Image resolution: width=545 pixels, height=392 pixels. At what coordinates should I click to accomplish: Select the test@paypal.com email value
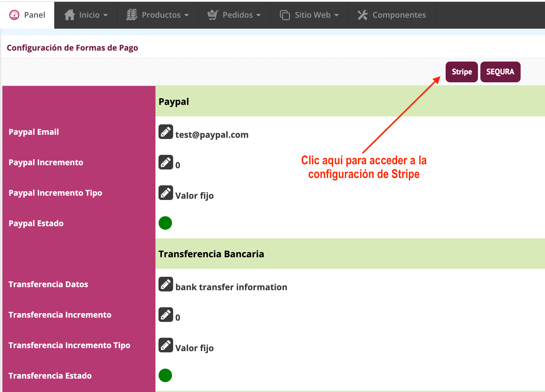[x=212, y=135]
